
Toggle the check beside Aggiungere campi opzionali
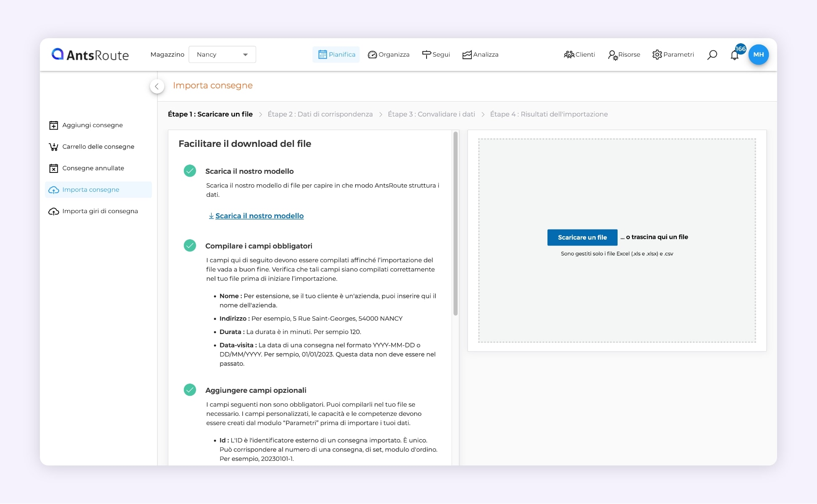(x=190, y=389)
